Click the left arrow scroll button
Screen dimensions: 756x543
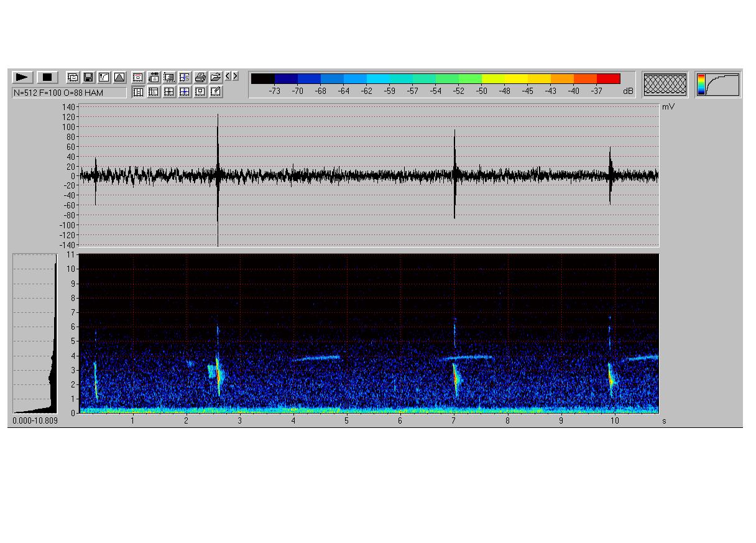click(228, 76)
